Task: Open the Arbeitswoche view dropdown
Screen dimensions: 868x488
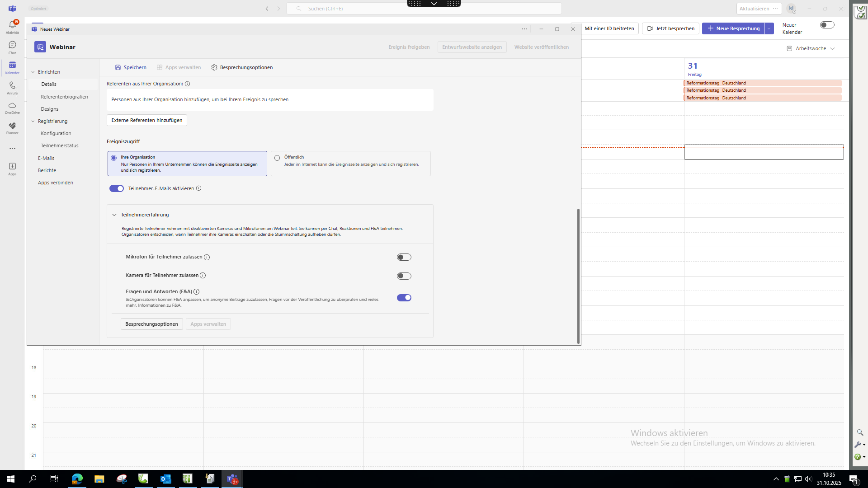Action: tap(811, 48)
